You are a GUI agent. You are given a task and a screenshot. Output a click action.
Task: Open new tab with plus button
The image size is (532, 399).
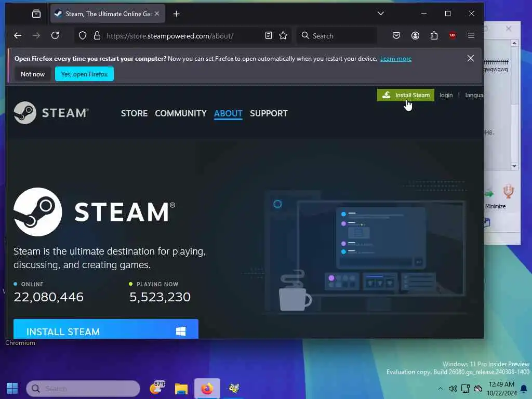[177, 14]
